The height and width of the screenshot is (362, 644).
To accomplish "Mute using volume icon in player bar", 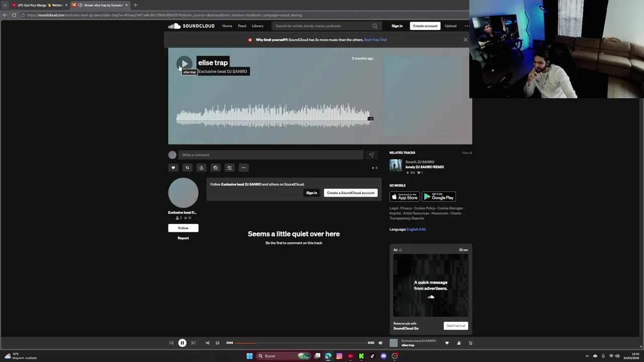I will [x=380, y=343].
